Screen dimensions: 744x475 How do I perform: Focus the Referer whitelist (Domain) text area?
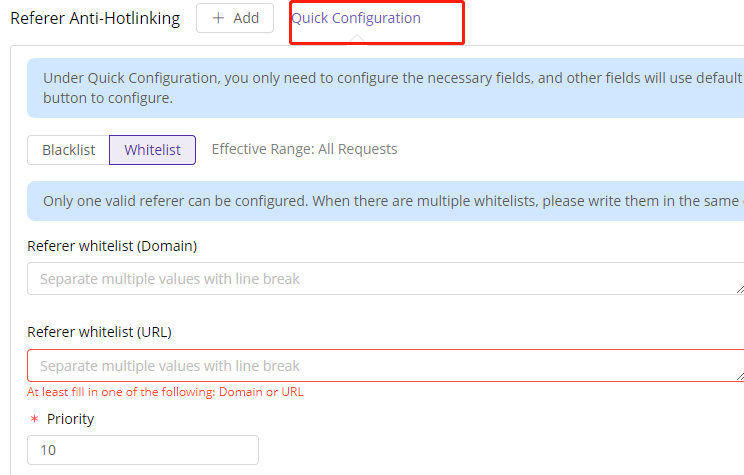click(385, 279)
